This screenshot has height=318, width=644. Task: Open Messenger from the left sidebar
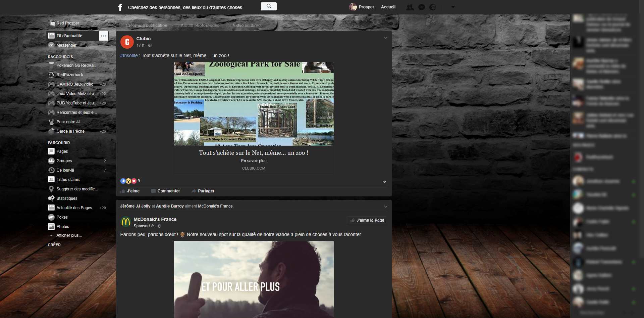pyautogui.click(x=62, y=45)
